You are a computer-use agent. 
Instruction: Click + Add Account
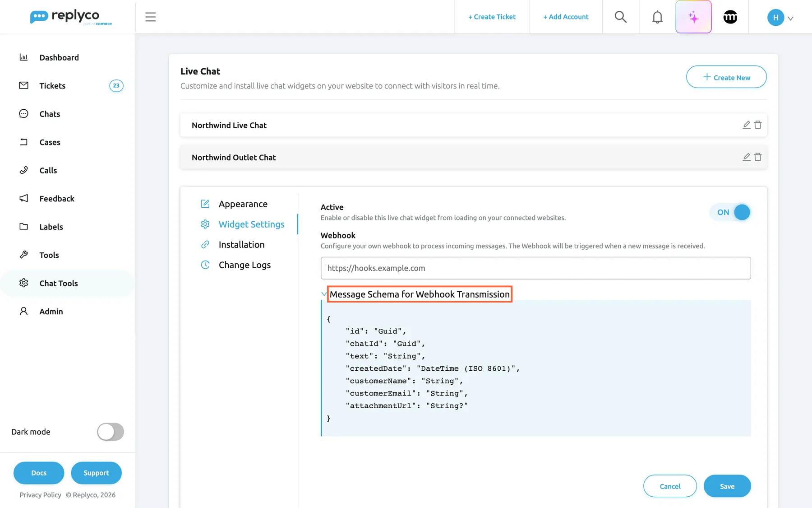point(566,17)
